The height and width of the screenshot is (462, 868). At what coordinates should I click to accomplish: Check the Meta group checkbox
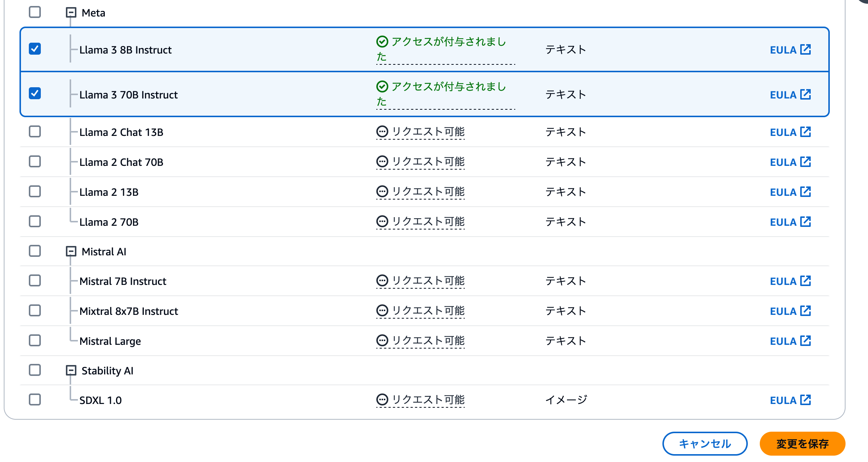[x=34, y=12]
